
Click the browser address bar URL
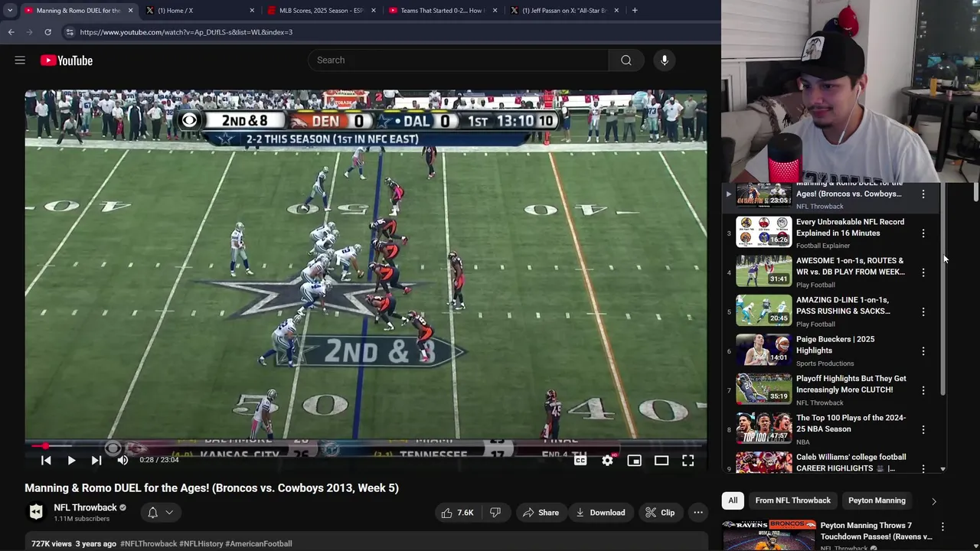[x=186, y=32]
